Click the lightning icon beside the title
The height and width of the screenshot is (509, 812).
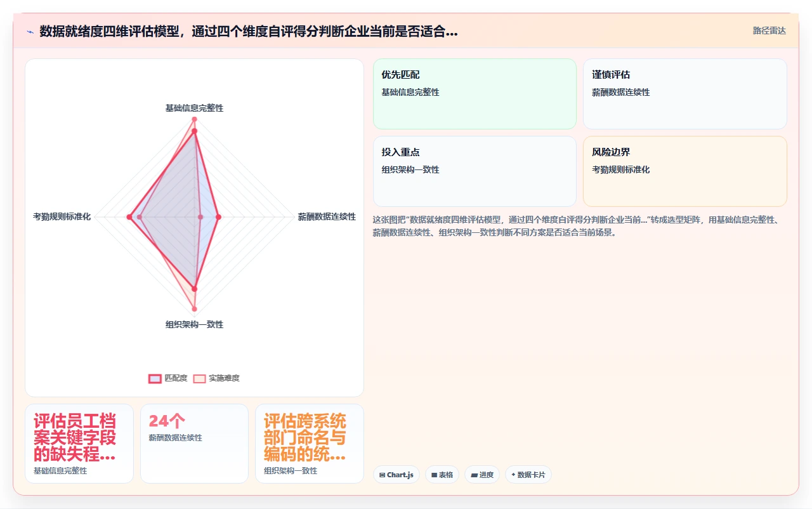(x=30, y=32)
